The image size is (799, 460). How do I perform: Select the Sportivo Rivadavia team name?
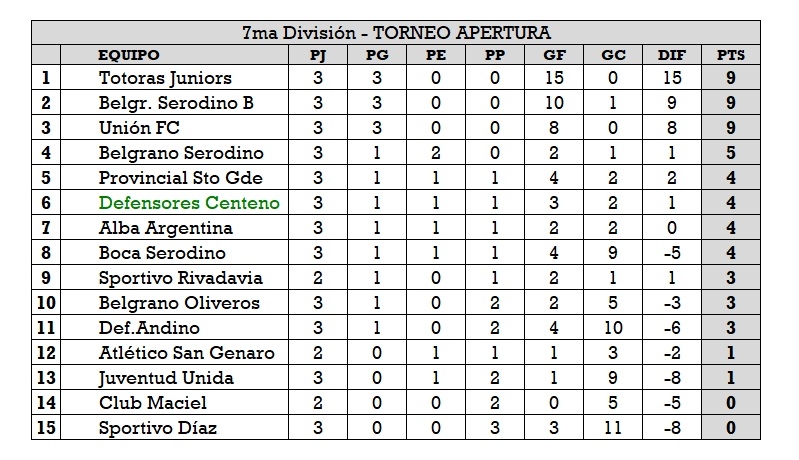(x=180, y=278)
